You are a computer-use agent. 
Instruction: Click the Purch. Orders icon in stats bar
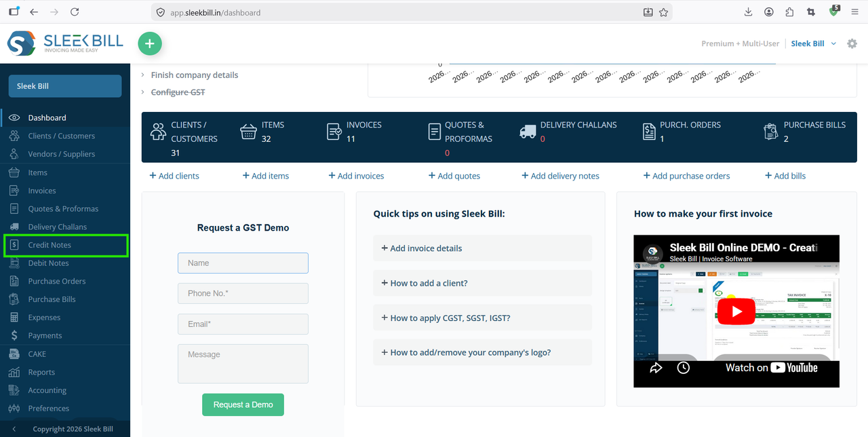click(649, 132)
